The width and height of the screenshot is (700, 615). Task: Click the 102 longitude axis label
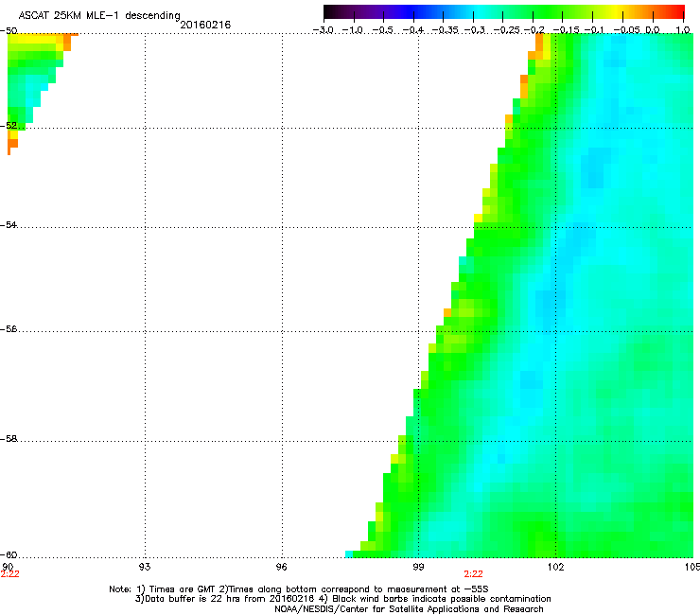556,567
